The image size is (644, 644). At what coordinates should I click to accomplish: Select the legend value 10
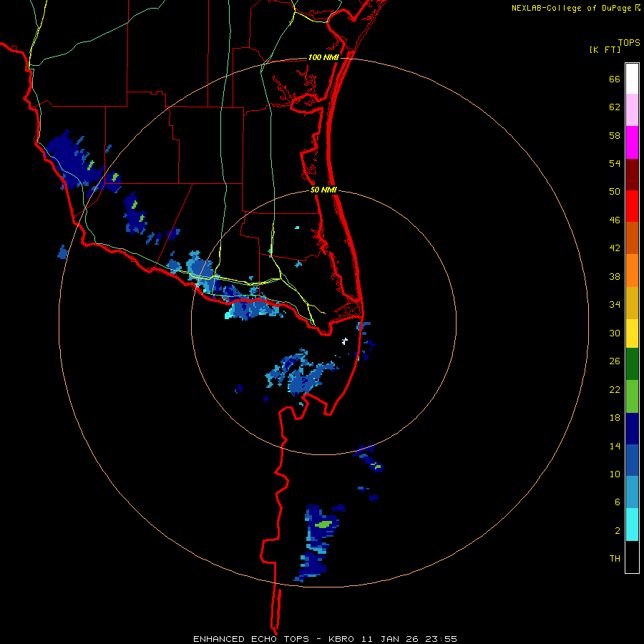[615, 474]
